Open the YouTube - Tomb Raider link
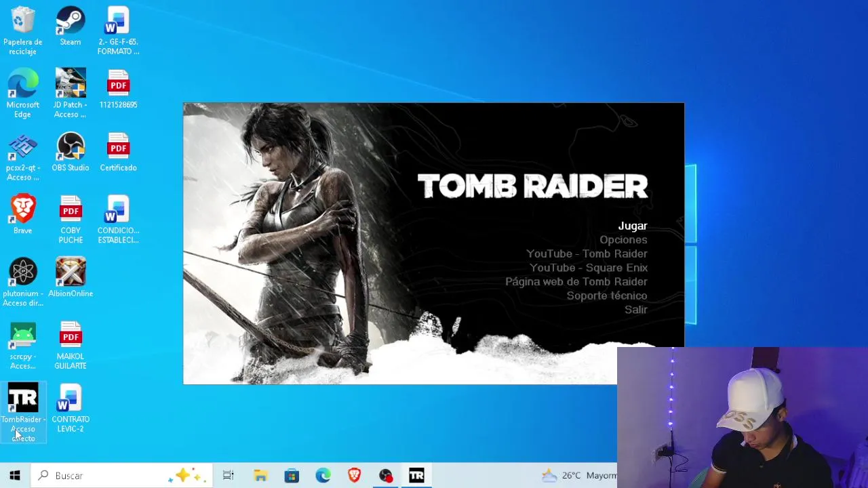The width and height of the screenshot is (868, 488). pyautogui.click(x=587, y=253)
